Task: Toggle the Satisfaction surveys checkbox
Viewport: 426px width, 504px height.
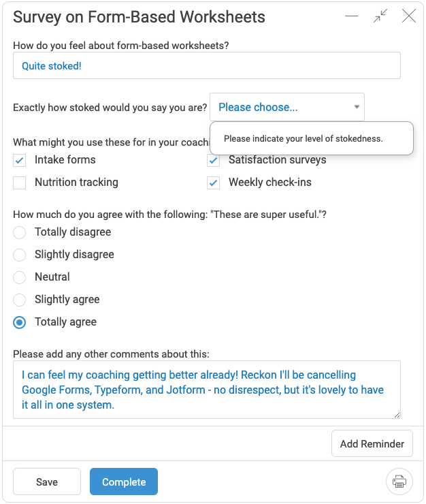Action: click(213, 161)
